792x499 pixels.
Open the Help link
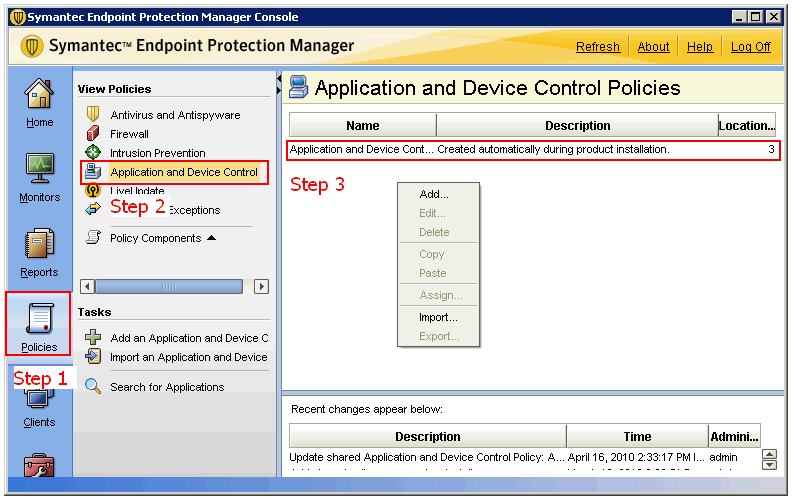tap(700, 46)
